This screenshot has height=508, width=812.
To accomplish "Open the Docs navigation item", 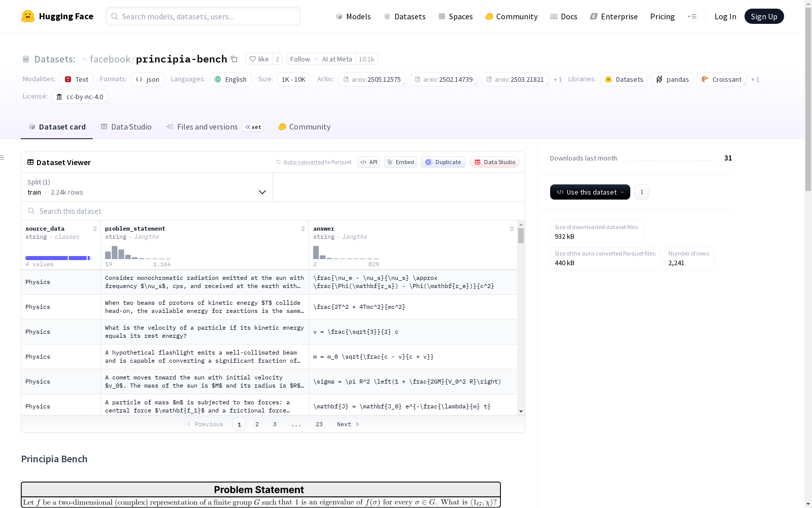I will tap(564, 16).
